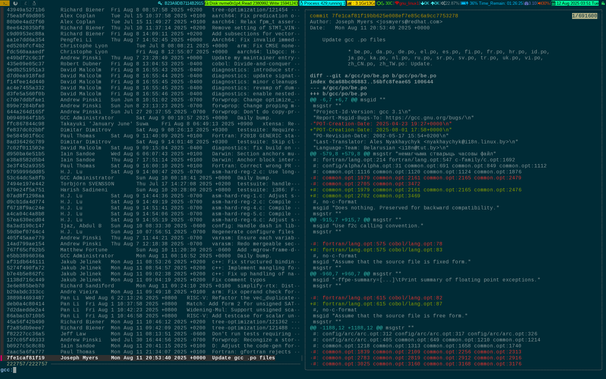Click the '@@ -6,7 +6,7 @@' hunk header
The height and width of the screenshot is (379, 606).
click(x=347, y=100)
